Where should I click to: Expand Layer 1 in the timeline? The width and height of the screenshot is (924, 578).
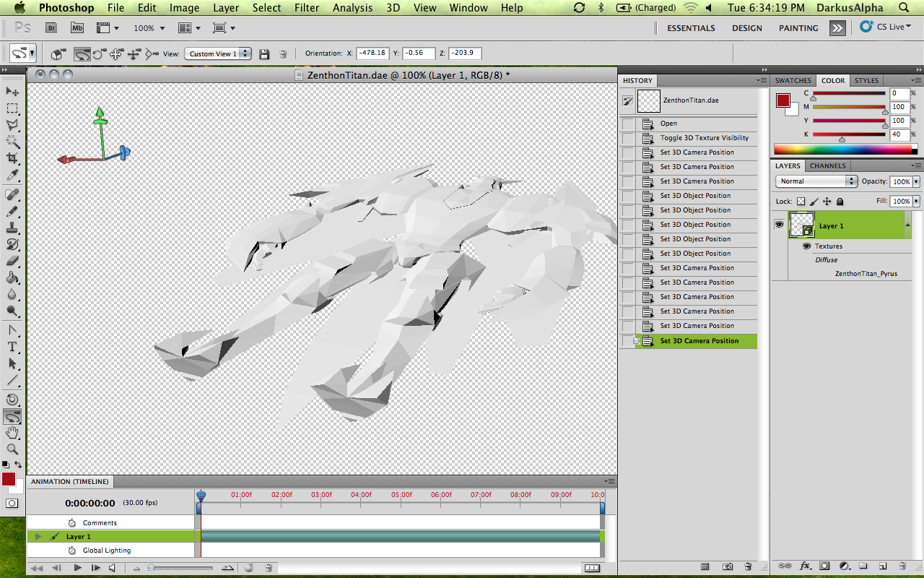coord(38,537)
